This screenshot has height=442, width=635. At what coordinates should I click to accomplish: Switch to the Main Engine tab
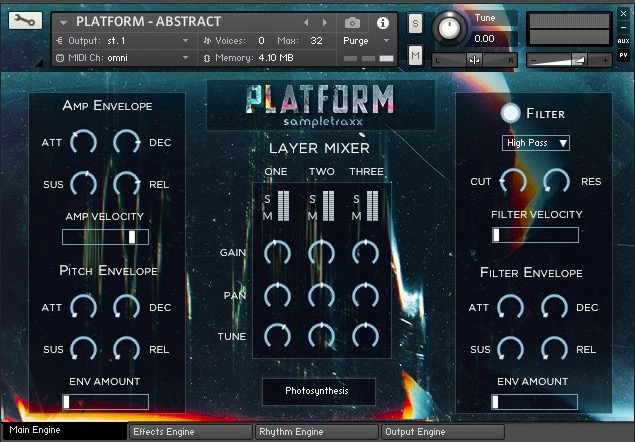(x=65, y=431)
